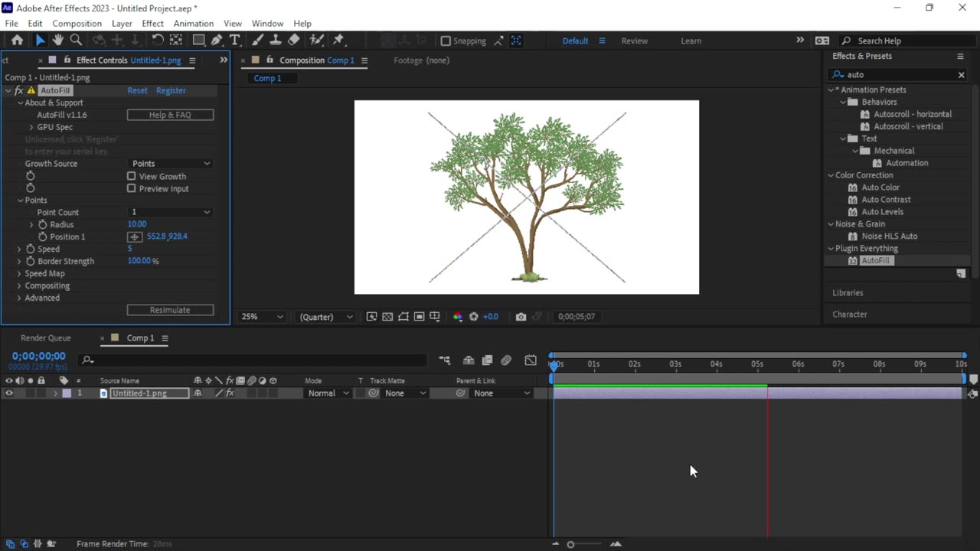
Task: Toggle Border Strength stopwatch
Action: pyautogui.click(x=31, y=262)
